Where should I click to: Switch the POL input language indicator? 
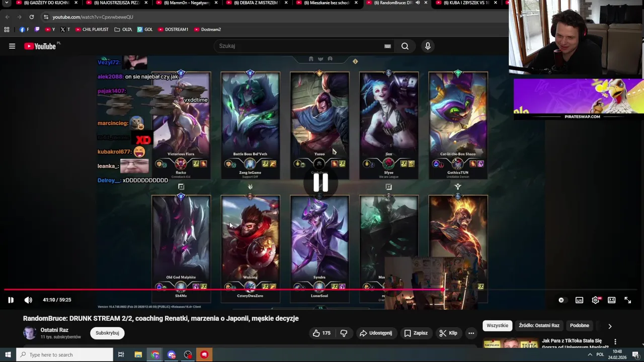(x=600, y=355)
